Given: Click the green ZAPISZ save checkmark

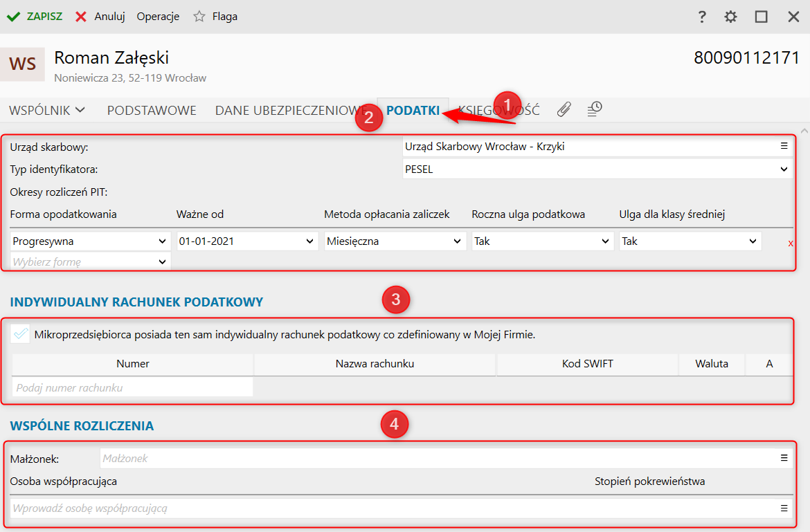Looking at the screenshot, I should coord(13,17).
